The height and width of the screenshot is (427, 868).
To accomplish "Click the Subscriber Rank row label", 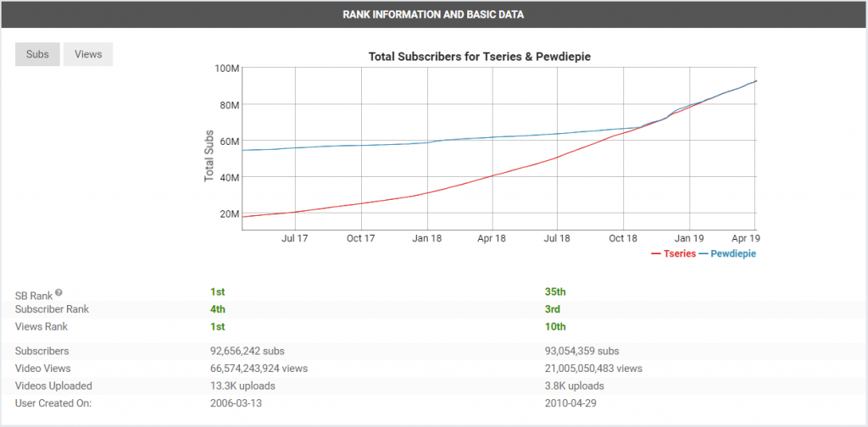I will pyautogui.click(x=52, y=309).
